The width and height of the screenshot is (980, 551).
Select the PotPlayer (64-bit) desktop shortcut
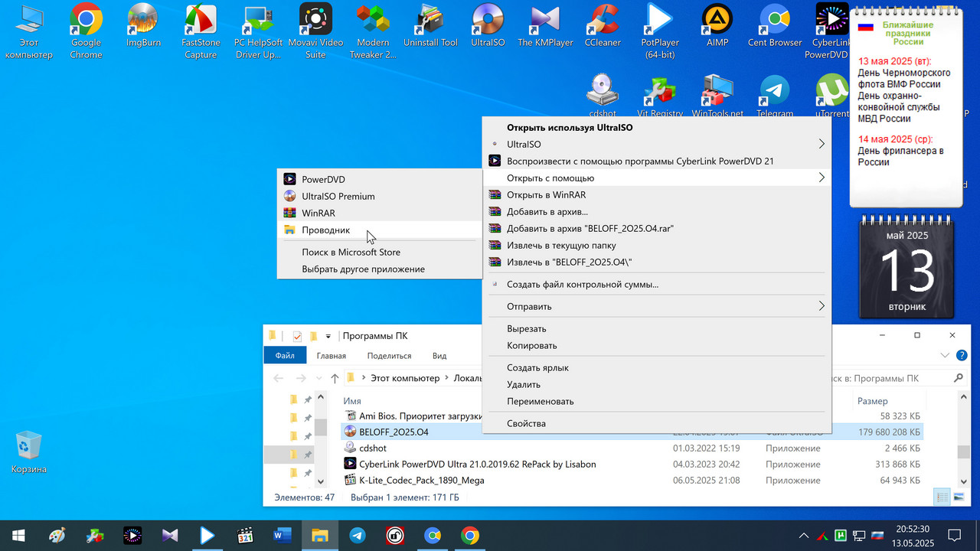(x=660, y=31)
